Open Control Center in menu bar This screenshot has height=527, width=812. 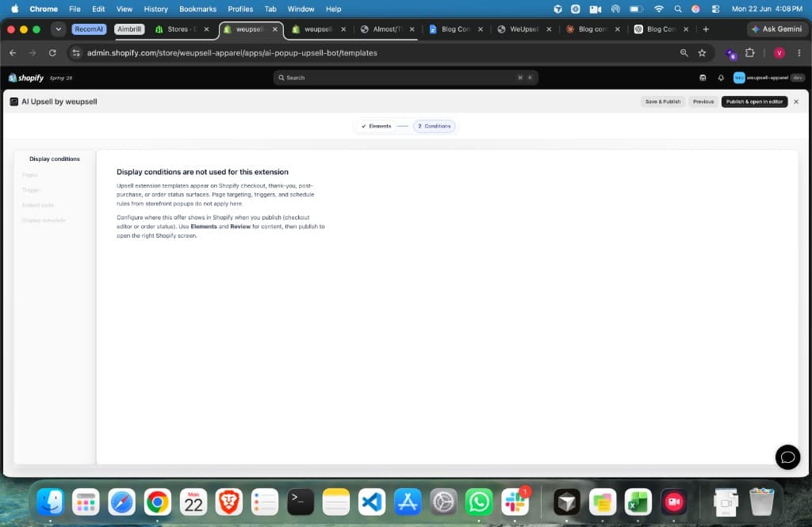(x=716, y=9)
